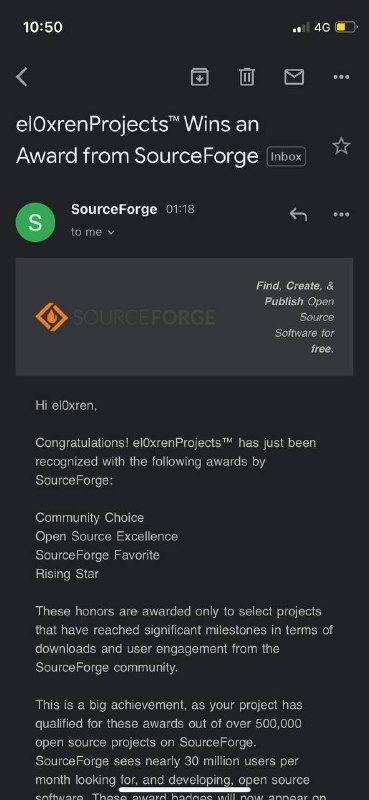Mark email as unread via envelope icon
Image resolution: width=369 pixels, height=800 pixels.
click(294, 77)
